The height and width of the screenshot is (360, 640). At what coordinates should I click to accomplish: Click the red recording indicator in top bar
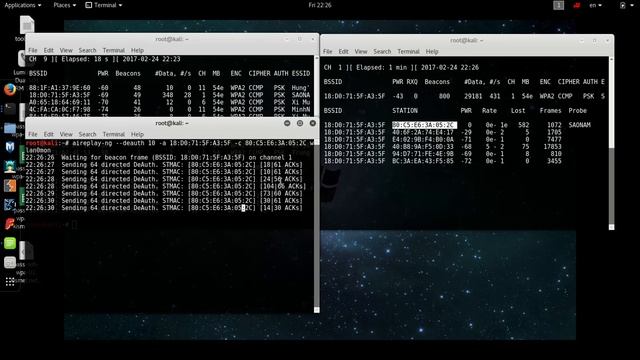tap(577, 5)
